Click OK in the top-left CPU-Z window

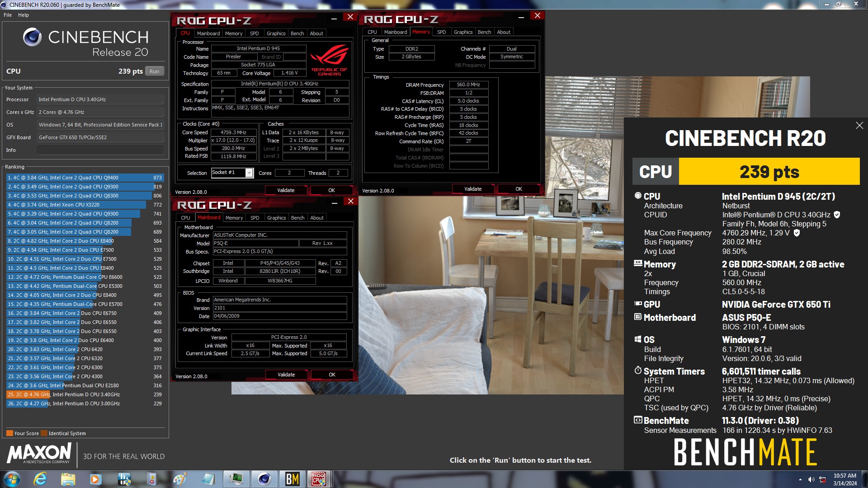pyautogui.click(x=332, y=190)
